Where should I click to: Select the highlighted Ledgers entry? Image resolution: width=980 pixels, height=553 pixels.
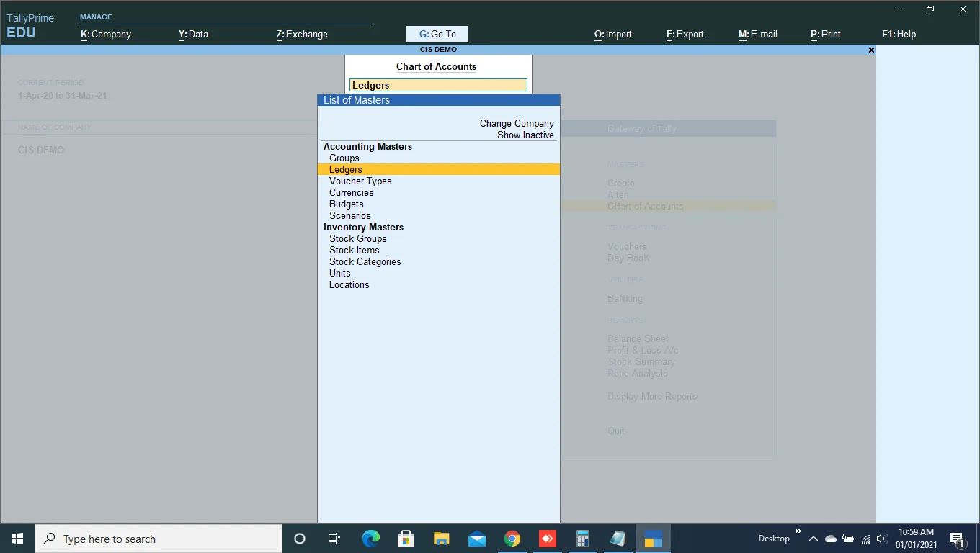point(439,169)
